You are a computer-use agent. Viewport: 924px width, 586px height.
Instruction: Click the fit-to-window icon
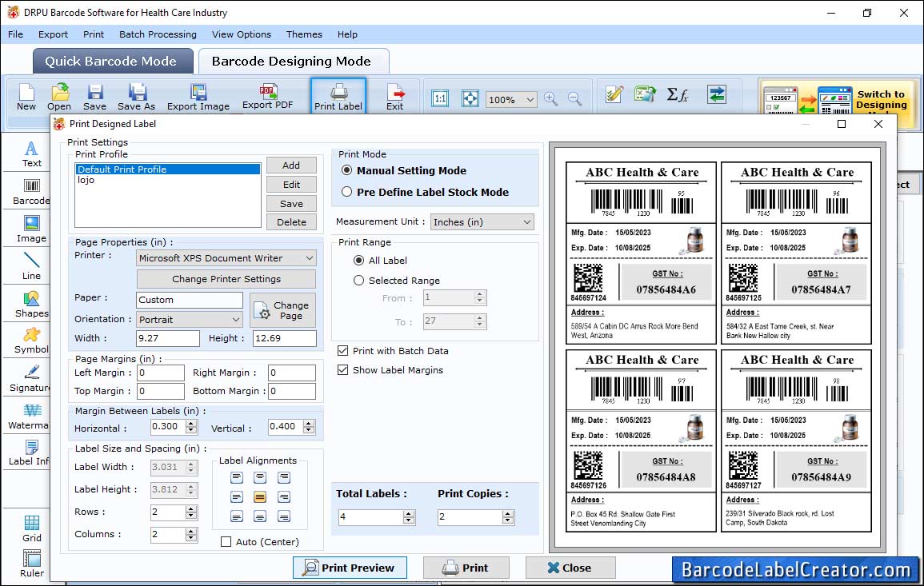click(x=470, y=98)
